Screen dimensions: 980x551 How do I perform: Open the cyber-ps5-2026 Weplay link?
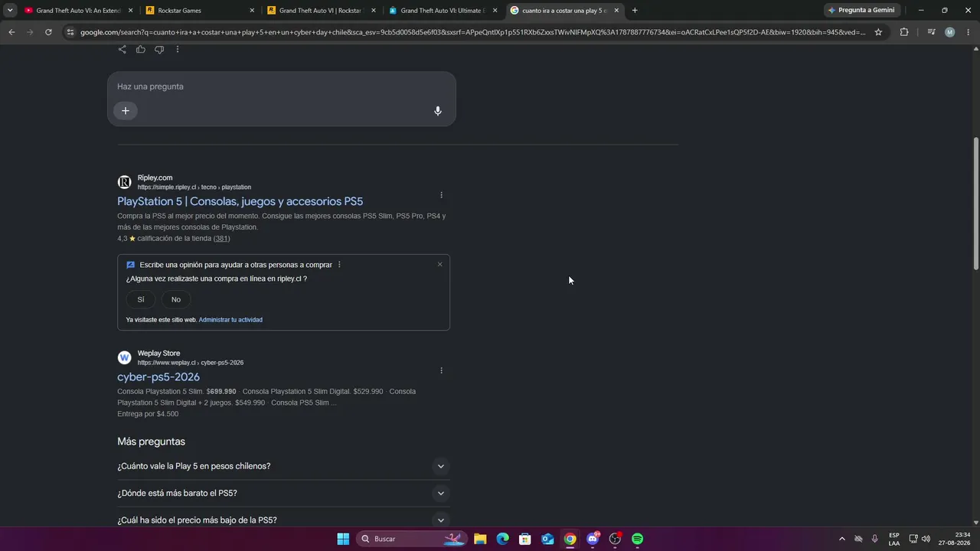158,377
